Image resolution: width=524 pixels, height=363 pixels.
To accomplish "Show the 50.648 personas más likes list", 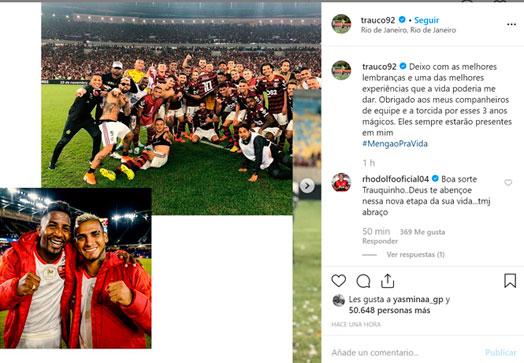I will coord(389,311).
